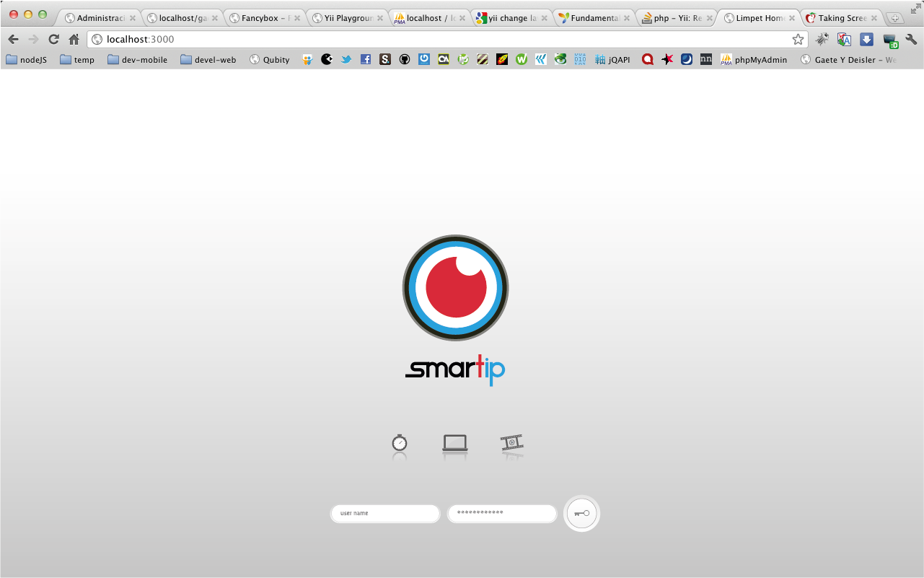Open the blue moon icon bookmark

coord(687,60)
